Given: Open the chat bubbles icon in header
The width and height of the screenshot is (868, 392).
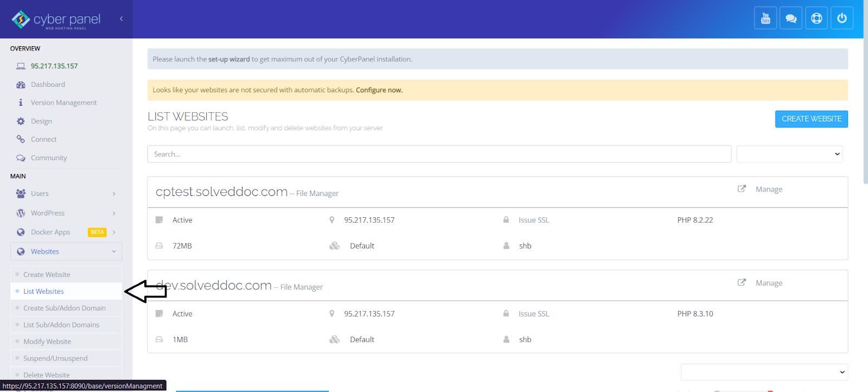Looking at the screenshot, I should coord(791,18).
